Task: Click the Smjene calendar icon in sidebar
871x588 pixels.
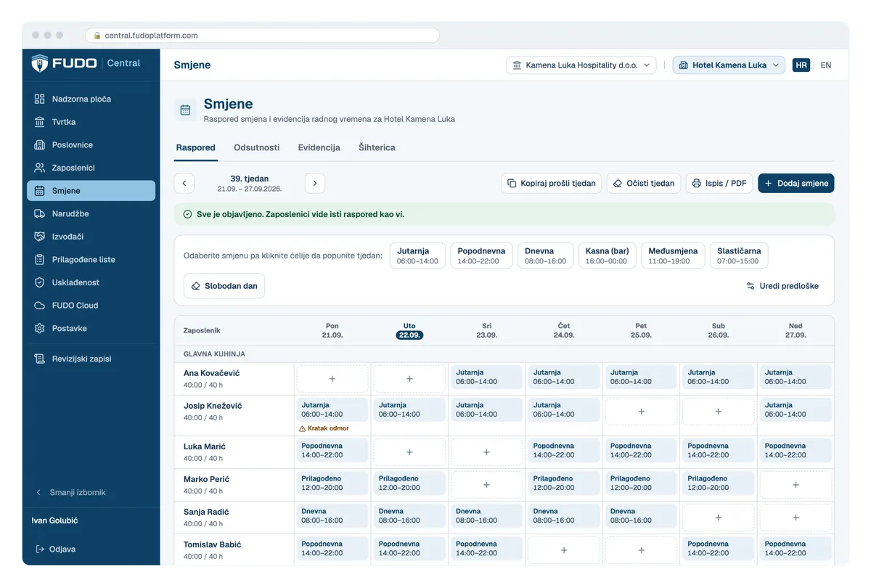Action: coord(40,191)
